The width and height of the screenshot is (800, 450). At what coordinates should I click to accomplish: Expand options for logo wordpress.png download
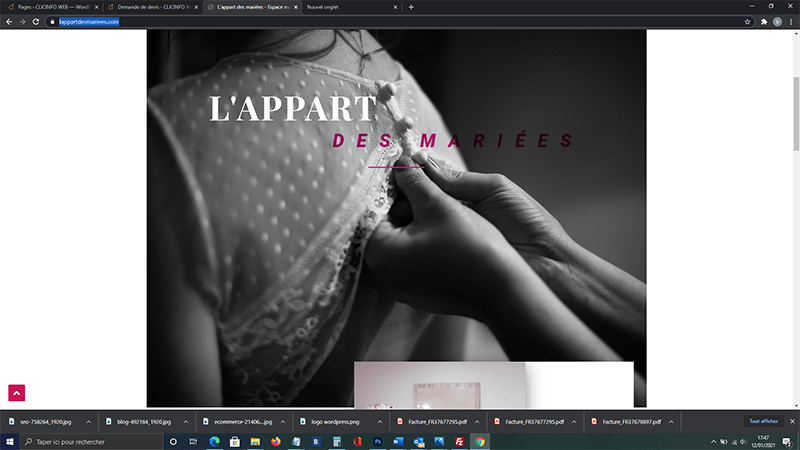pyautogui.click(x=370, y=422)
